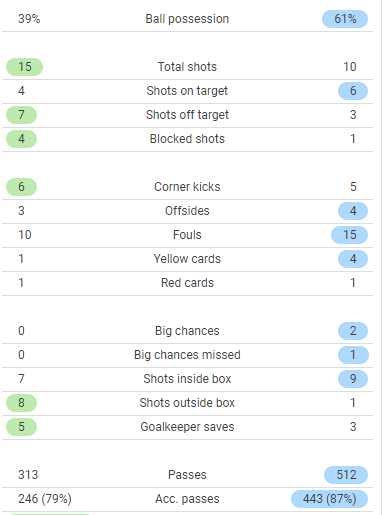This screenshot has height=515, width=385.
Task: Select the green 15 total shots badge
Action: (x=24, y=67)
